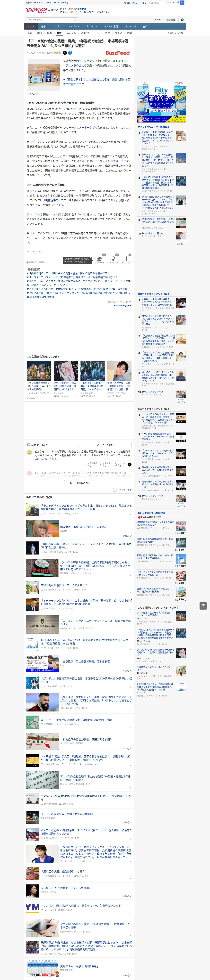210x980 pixels.
Task: Click the ヘルプ header link
Action: tap(143, 3)
